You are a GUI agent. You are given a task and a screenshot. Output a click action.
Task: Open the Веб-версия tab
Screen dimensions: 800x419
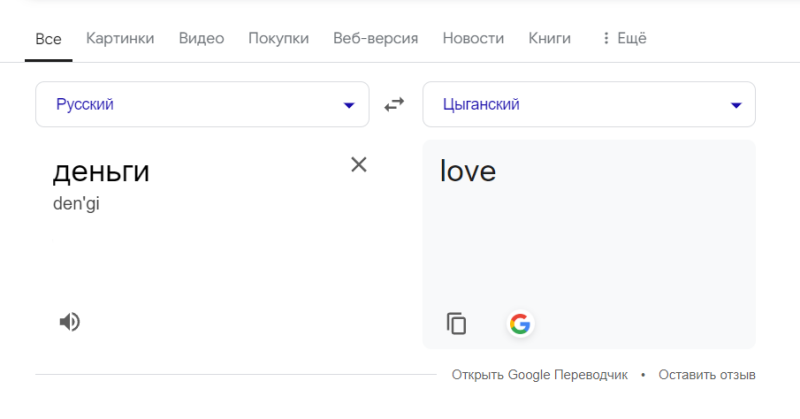pos(376,38)
